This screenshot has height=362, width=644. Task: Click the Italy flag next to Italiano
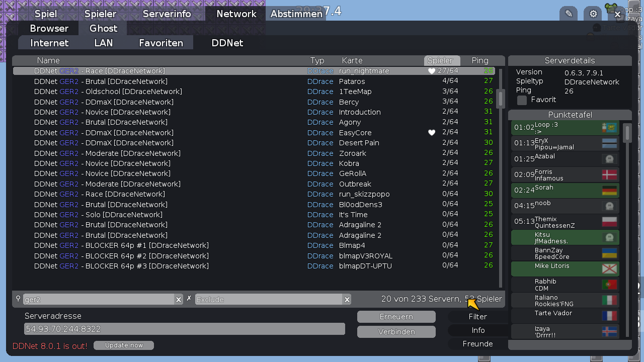coord(609,300)
